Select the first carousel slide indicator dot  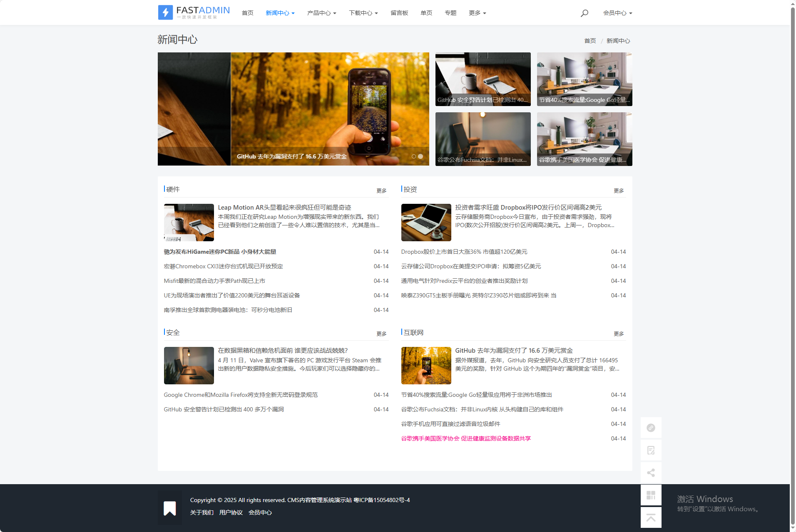(x=414, y=156)
